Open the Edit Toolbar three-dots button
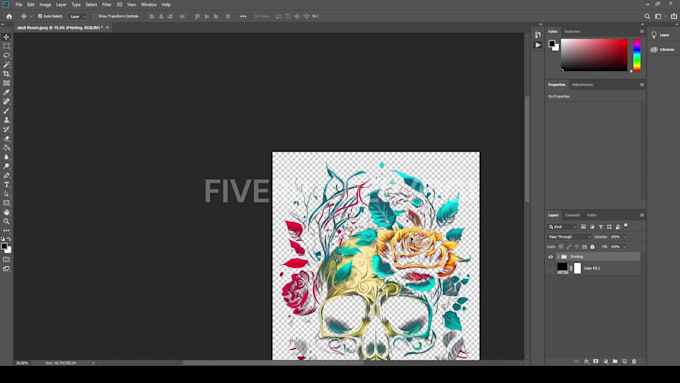This screenshot has width=680, height=383. tap(7, 230)
